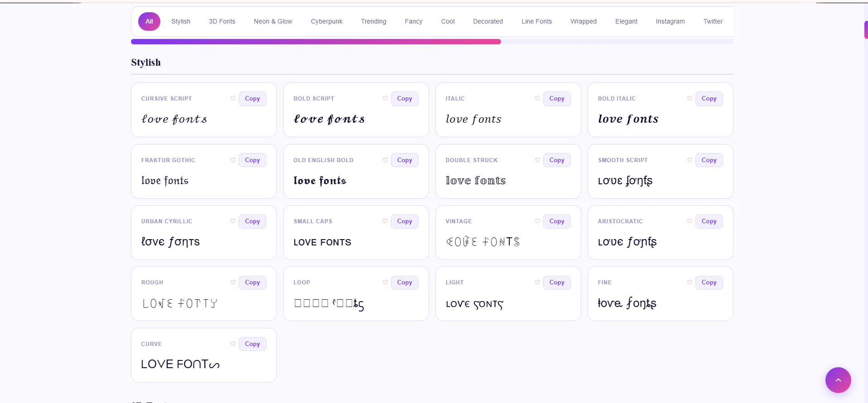This screenshot has height=403, width=868.
Task: Copy the Old English Bold text
Action: coord(405,160)
